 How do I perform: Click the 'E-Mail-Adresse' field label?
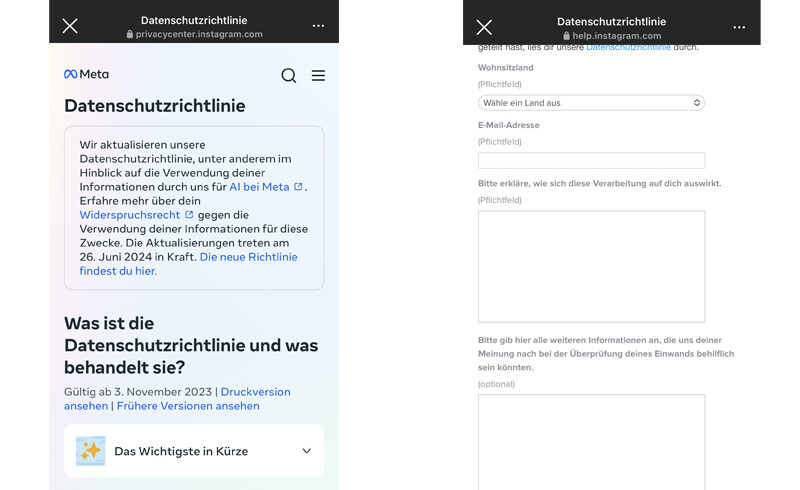point(509,125)
